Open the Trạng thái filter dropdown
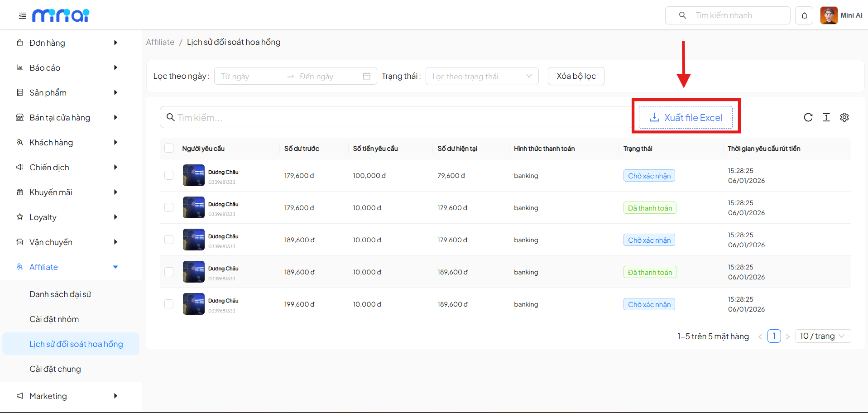Image resolution: width=868 pixels, height=413 pixels. click(481, 76)
